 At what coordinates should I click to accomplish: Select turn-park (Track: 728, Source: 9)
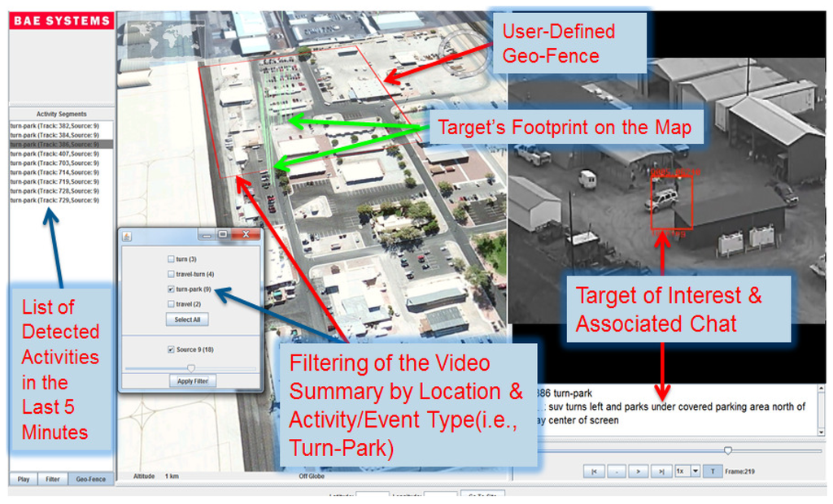coord(61,191)
